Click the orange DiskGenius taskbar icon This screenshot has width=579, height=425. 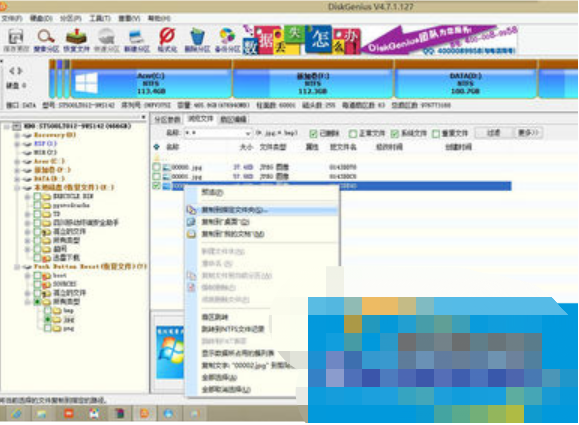pyautogui.click(x=144, y=414)
